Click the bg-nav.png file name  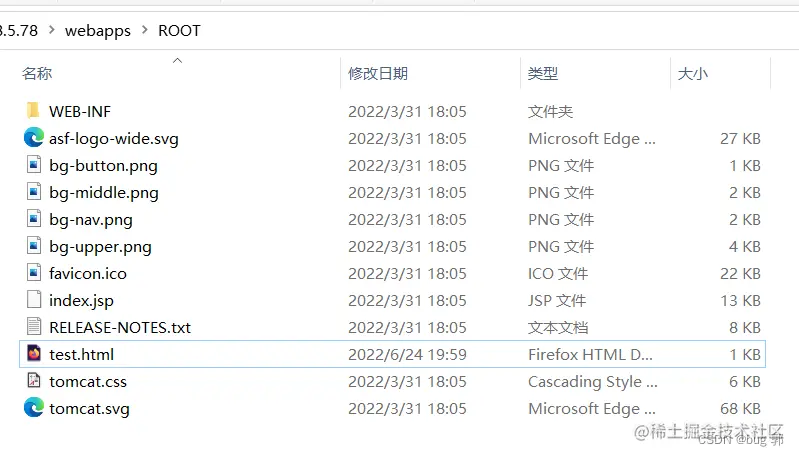[91, 220]
